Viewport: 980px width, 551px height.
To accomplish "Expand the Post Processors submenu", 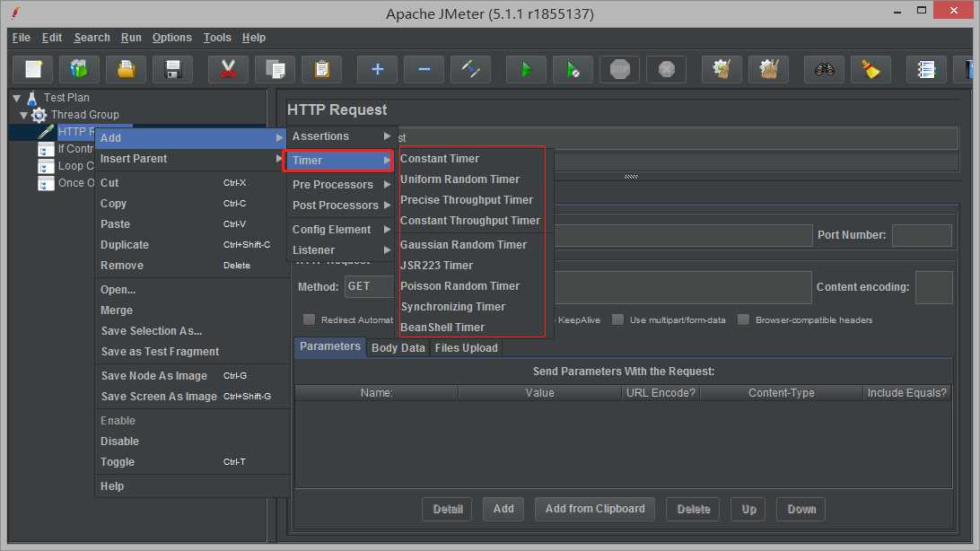I will pyautogui.click(x=341, y=206).
